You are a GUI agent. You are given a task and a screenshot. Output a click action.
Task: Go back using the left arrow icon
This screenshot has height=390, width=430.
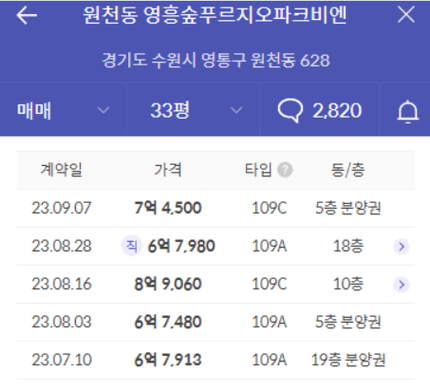27,15
